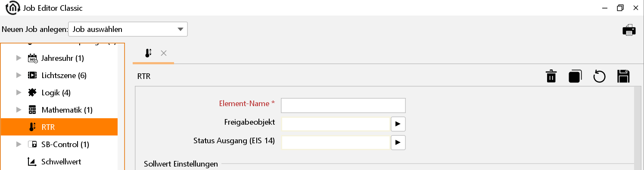Close the open RTR tab
The width and height of the screenshot is (644, 170).
point(164,53)
